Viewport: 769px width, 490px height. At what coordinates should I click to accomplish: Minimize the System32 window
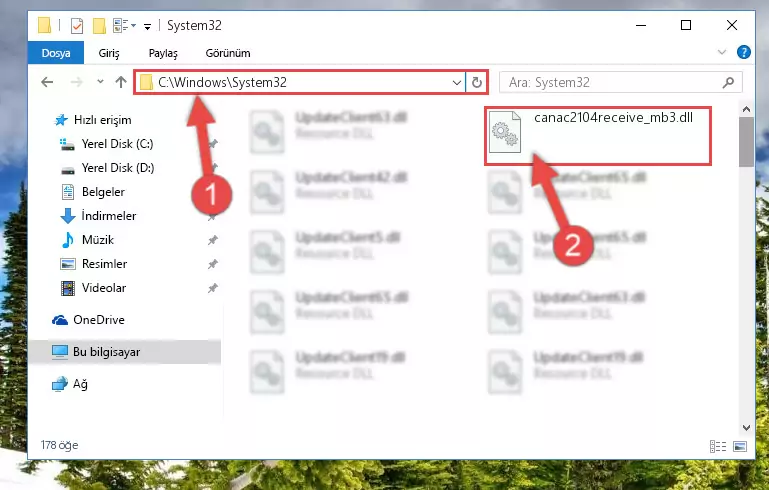[x=641, y=25]
